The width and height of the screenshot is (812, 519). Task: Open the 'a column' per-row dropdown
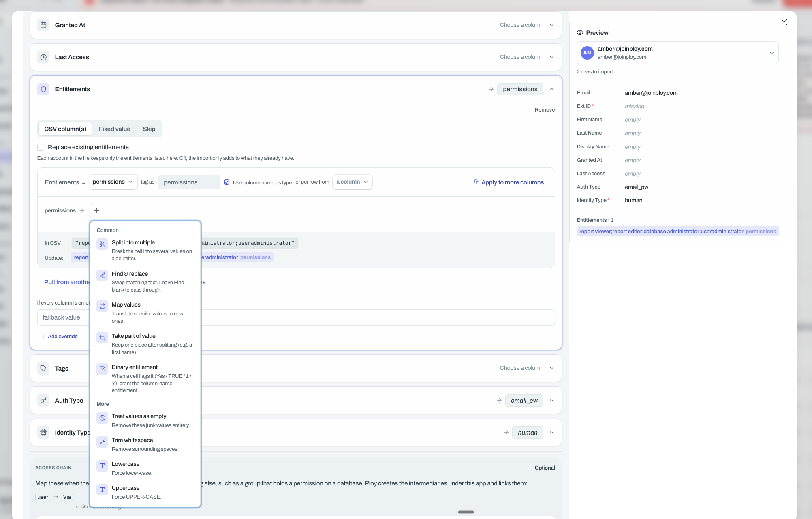pos(352,182)
